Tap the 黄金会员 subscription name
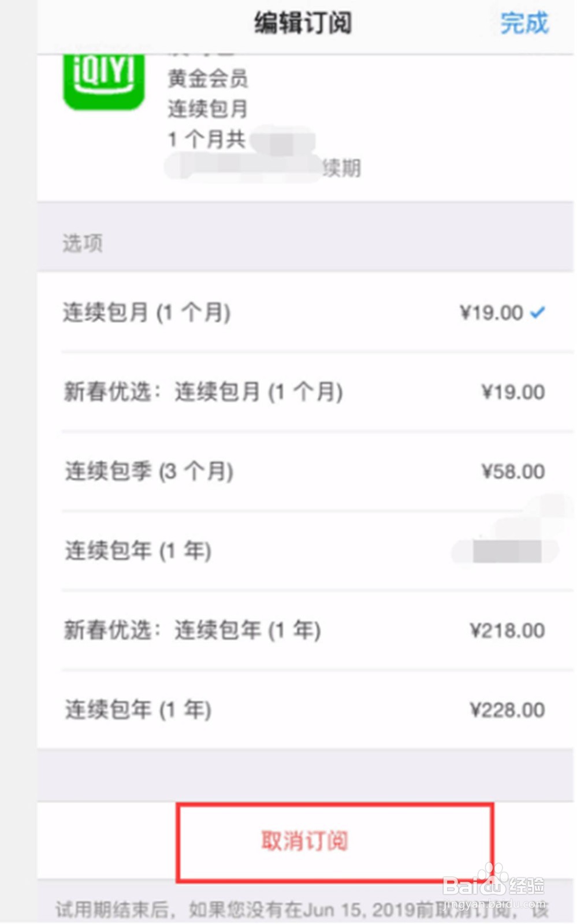This screenshot has height=924, width=577. [208, 79]
